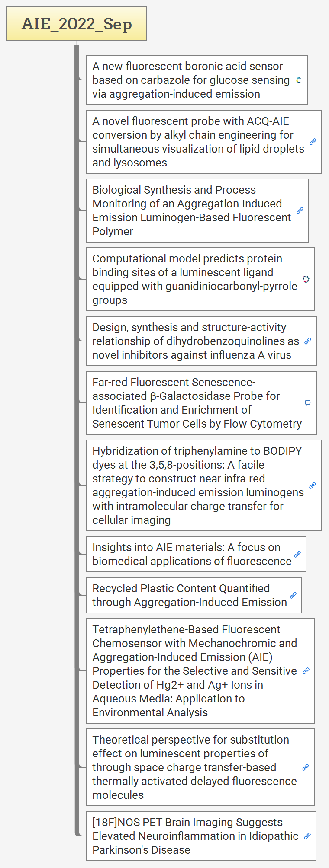329x868 pixels.
Task: Click hyperlink icon beside ACQ-AIE conversion probe node
Action: pyautogui.click(x=313, y=142)
